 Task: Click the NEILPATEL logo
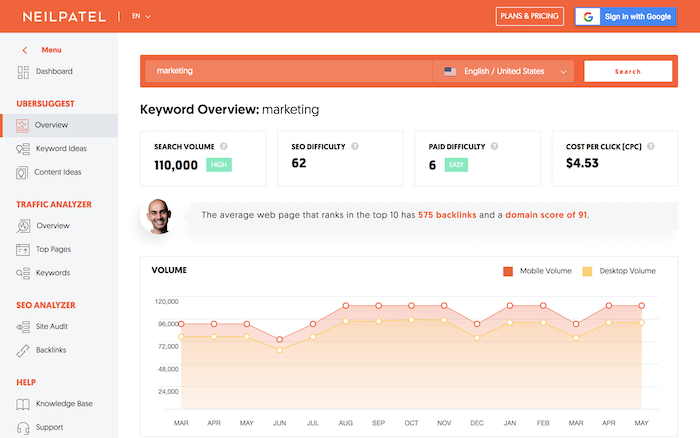64,17
